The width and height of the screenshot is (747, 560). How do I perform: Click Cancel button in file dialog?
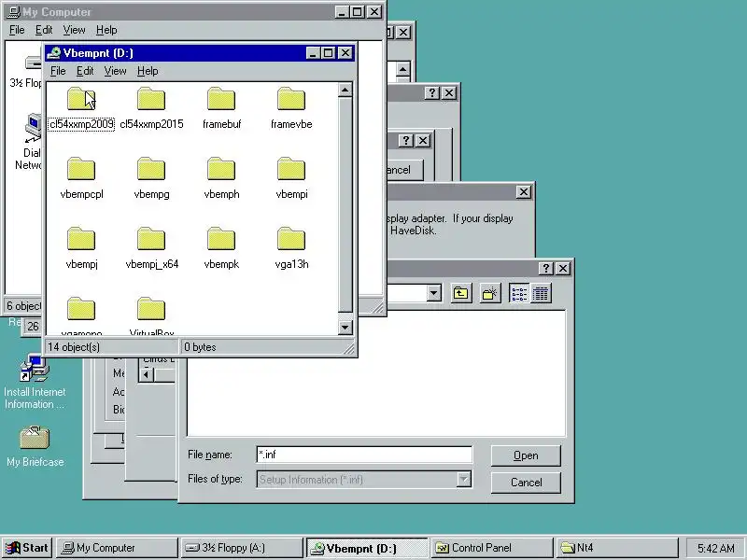coord(526,483)
